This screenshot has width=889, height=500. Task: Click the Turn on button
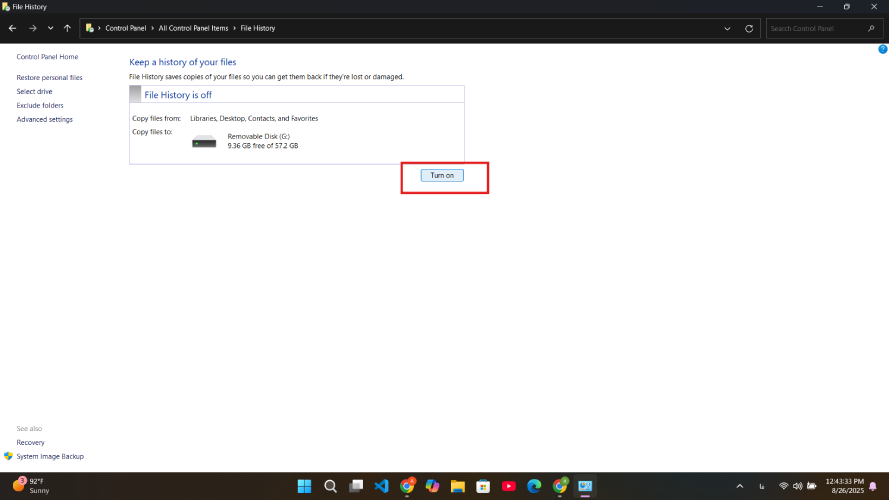pos(442,175)
